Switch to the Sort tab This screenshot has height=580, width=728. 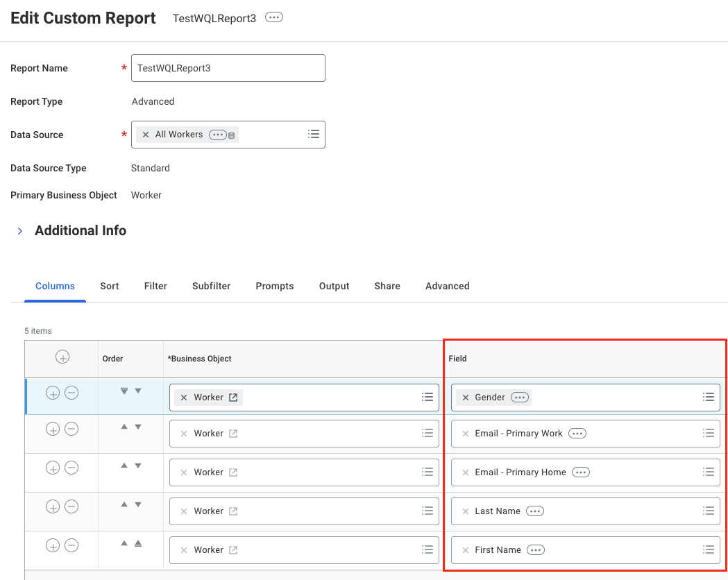tap(109, 286)
